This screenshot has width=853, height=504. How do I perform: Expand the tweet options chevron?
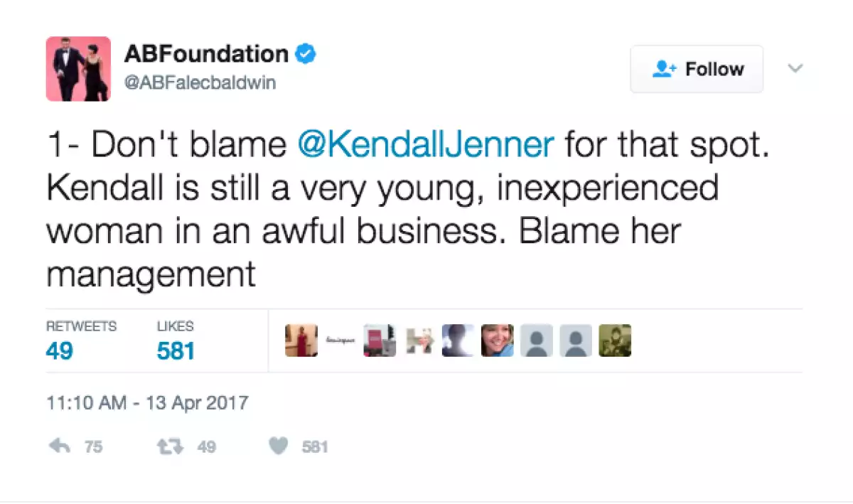click(x=795, y=69)
